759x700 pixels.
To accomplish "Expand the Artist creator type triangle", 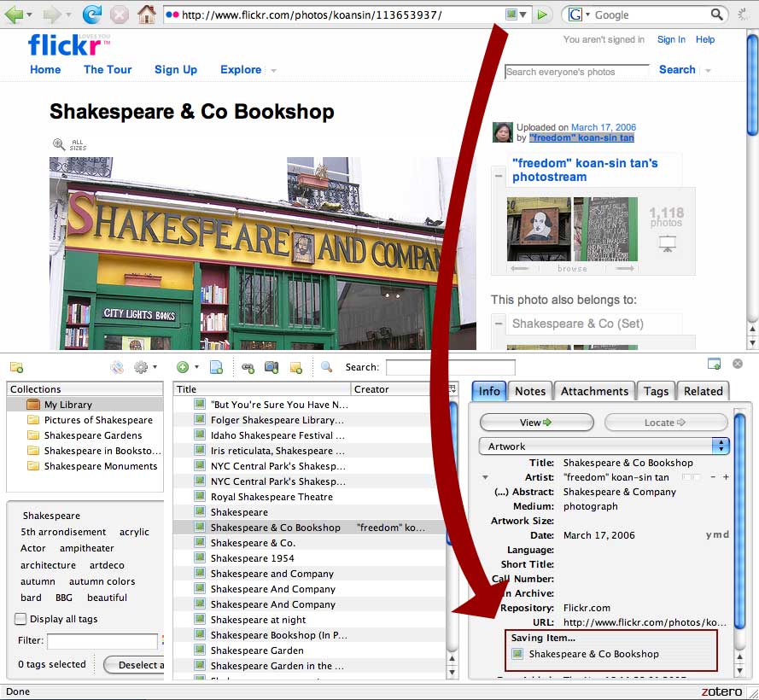I will 485,478.
